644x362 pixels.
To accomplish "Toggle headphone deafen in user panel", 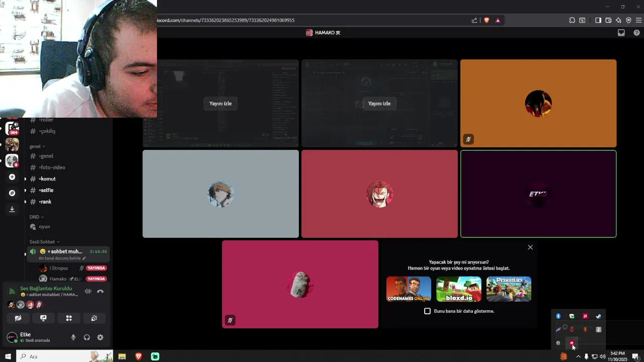I will 87,337.
